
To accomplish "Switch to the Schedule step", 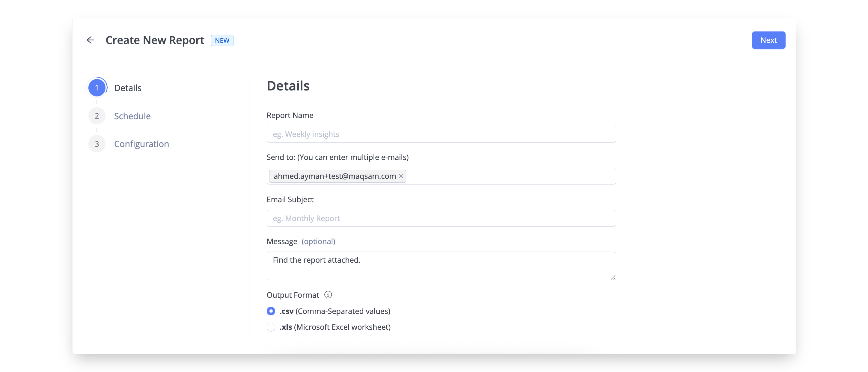I will 132,116.
